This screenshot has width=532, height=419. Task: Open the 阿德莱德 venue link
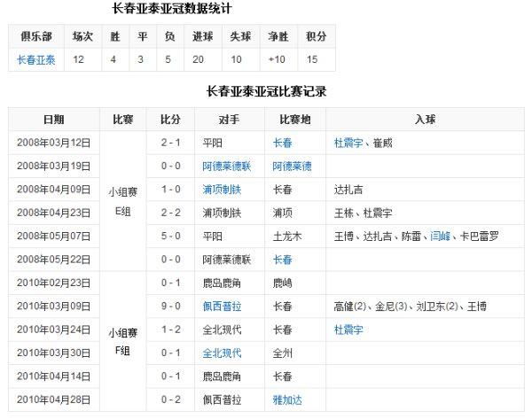pos(292,167)
